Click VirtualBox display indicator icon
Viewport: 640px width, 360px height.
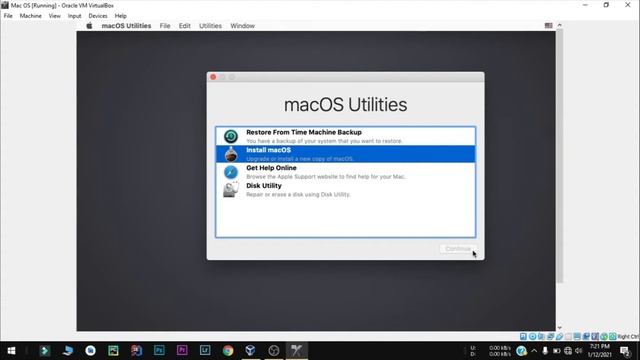click(577, 337)
